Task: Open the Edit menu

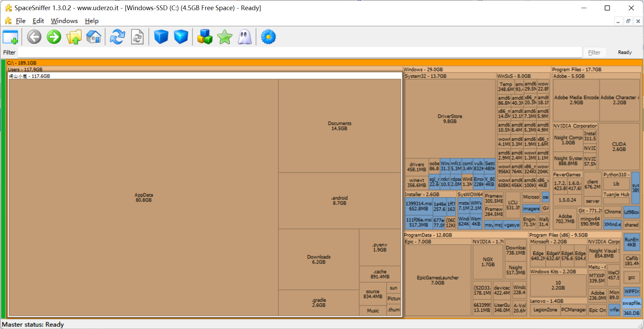Action: 38,21
